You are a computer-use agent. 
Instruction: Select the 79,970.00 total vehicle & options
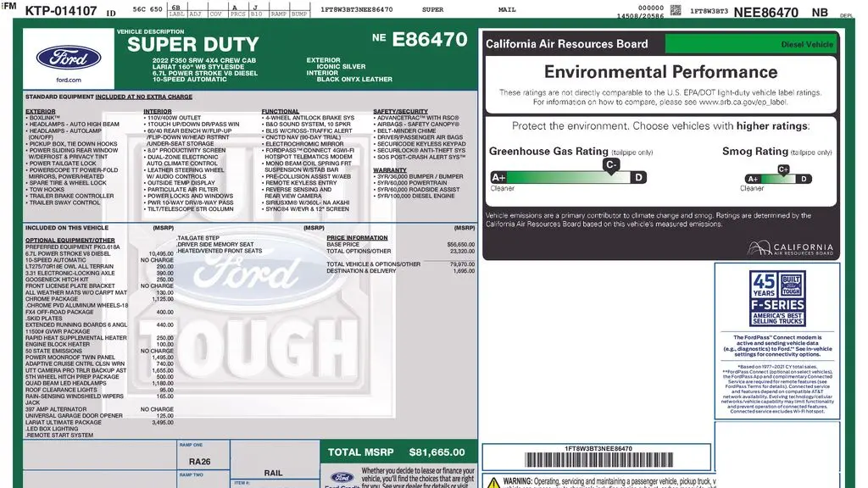point(462,264)
